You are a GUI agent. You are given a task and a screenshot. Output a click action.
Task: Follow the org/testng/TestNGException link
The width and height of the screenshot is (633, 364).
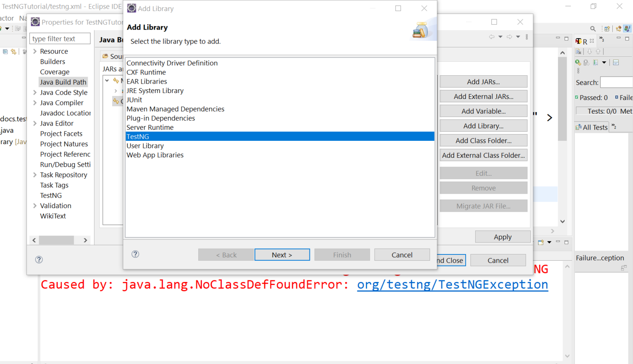coord(452,284)
